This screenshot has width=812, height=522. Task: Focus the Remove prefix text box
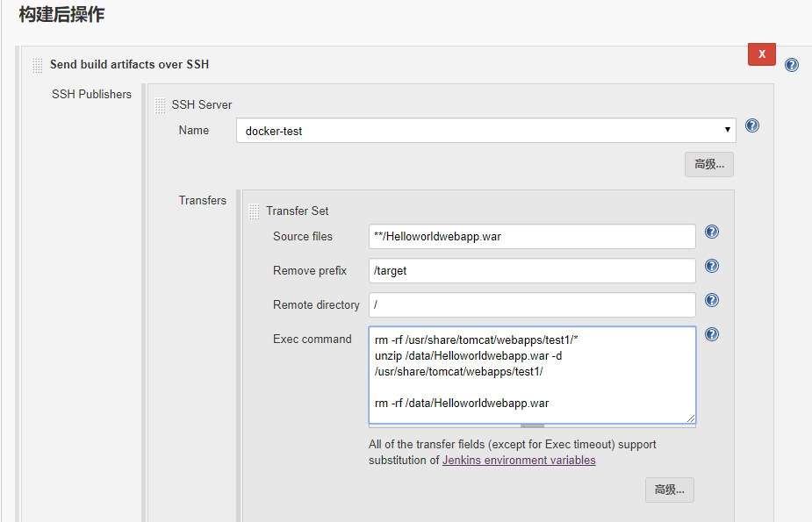[532, 271]
